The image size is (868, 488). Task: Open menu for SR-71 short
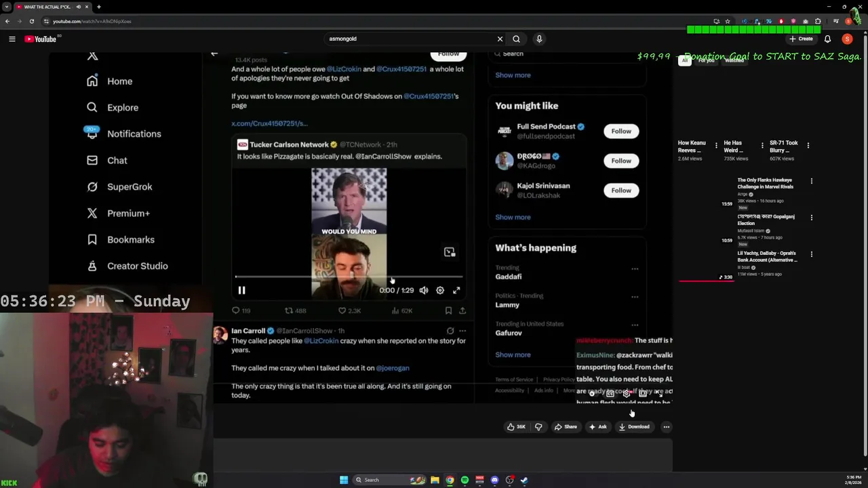point(808,145)
